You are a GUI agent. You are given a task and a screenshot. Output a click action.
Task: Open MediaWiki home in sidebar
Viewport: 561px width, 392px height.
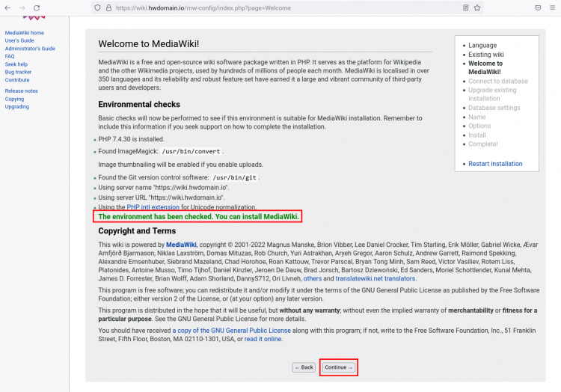[x=25, y=33]
